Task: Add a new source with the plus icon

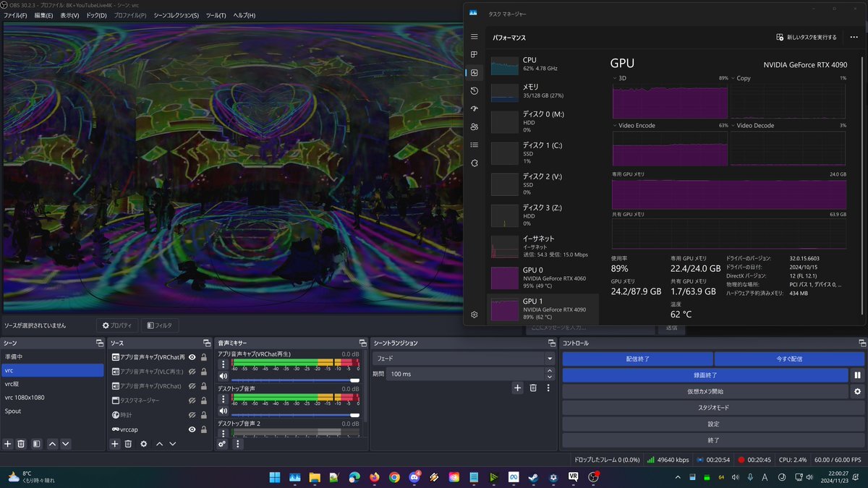Action: 114,444
